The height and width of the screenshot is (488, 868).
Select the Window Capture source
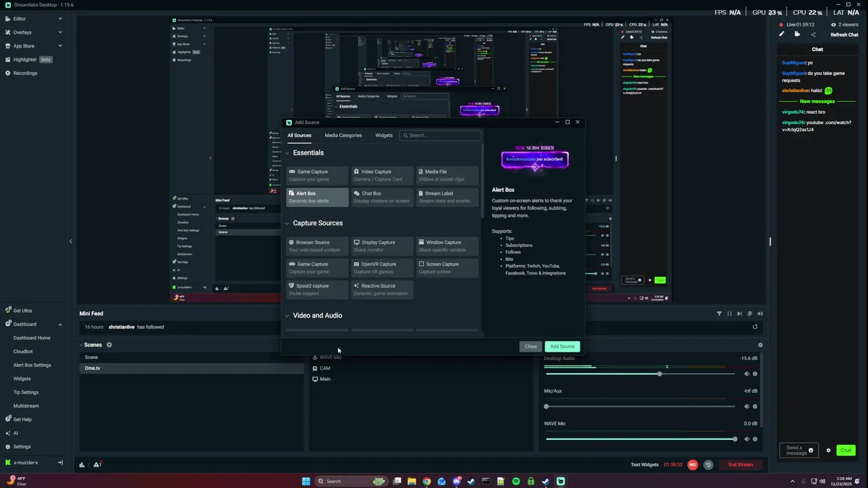click(447, 245)
